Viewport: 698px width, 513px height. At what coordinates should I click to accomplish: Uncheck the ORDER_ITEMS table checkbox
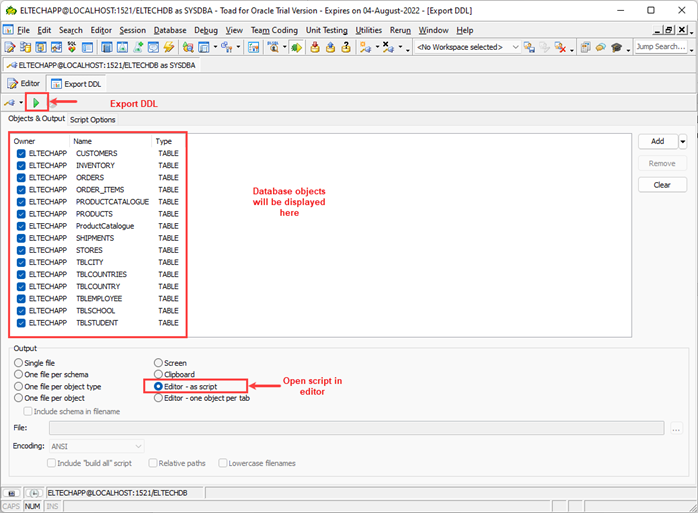click(21, 190)
